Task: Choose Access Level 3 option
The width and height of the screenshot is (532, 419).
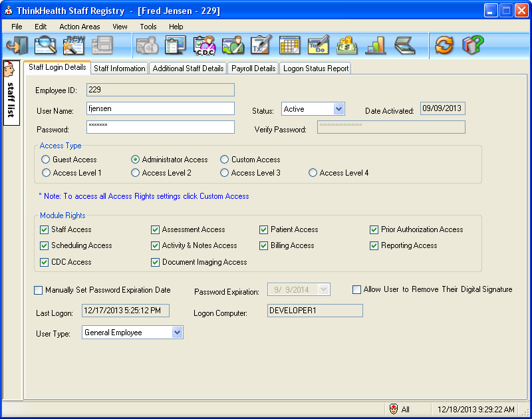Action: point(224,173)
